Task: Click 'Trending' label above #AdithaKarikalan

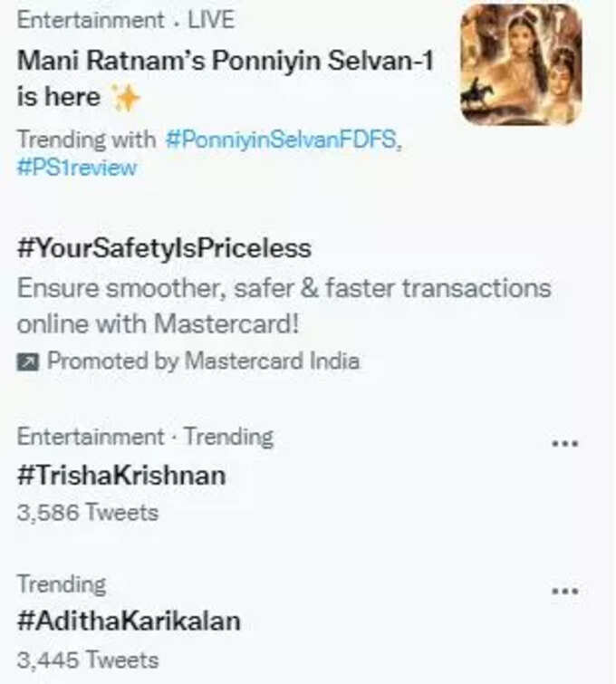Action: 62,584
